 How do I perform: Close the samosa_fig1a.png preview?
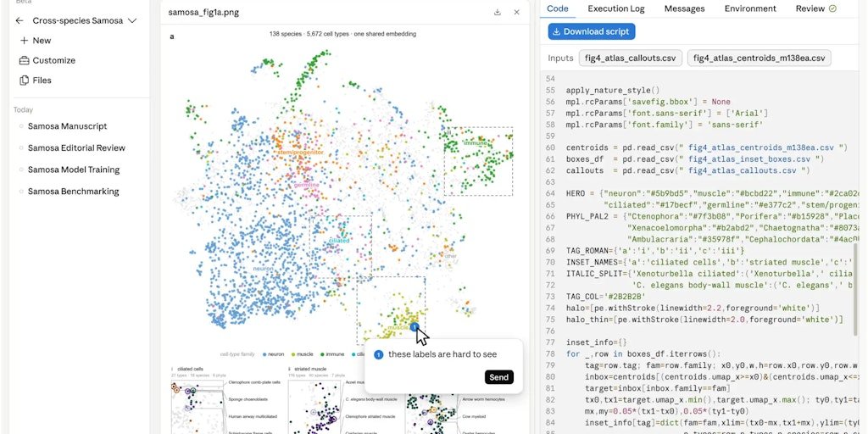[516, 12]
